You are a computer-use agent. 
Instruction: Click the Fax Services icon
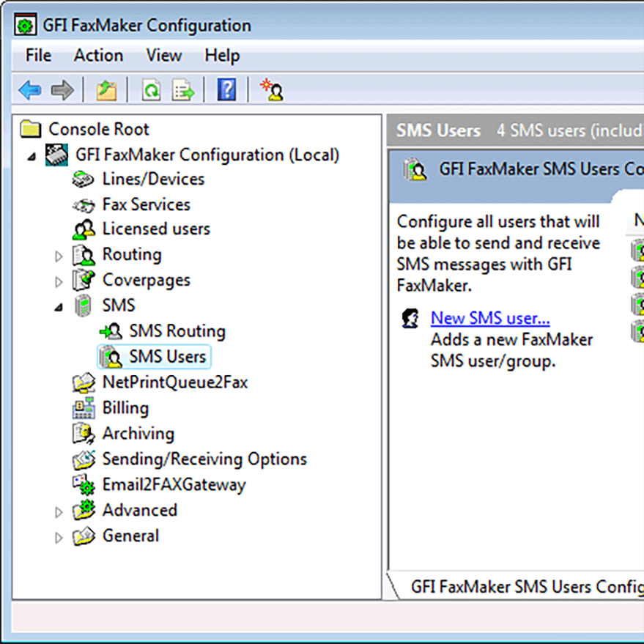tap(84, 204)
